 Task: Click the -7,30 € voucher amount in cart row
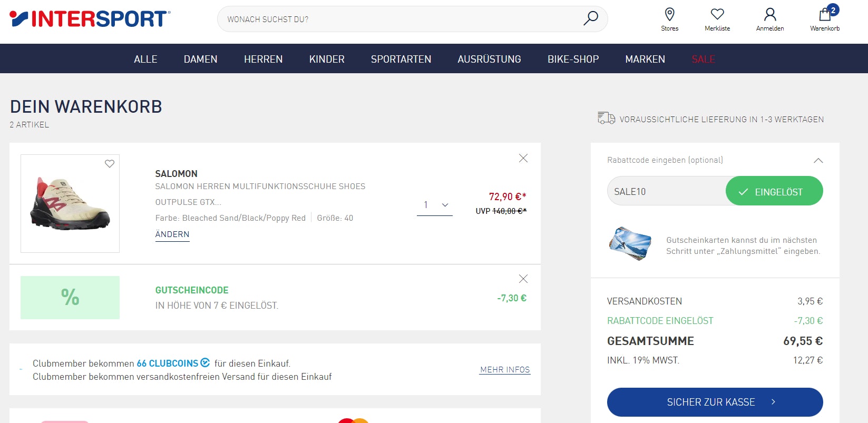512,298
